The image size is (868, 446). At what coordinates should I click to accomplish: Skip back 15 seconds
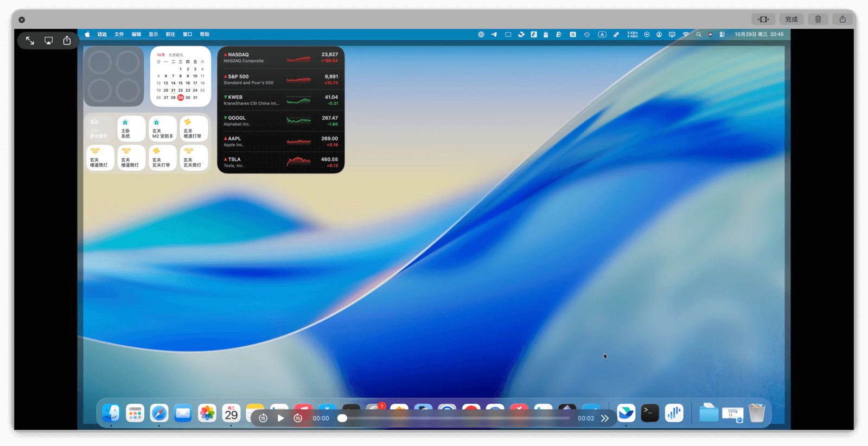(x=263, y=418)
